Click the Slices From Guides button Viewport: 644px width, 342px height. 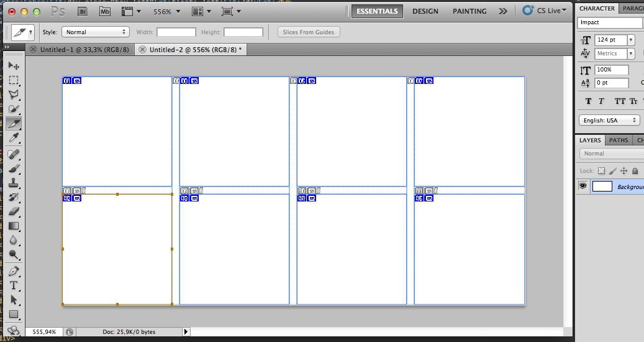click(308, 32)
